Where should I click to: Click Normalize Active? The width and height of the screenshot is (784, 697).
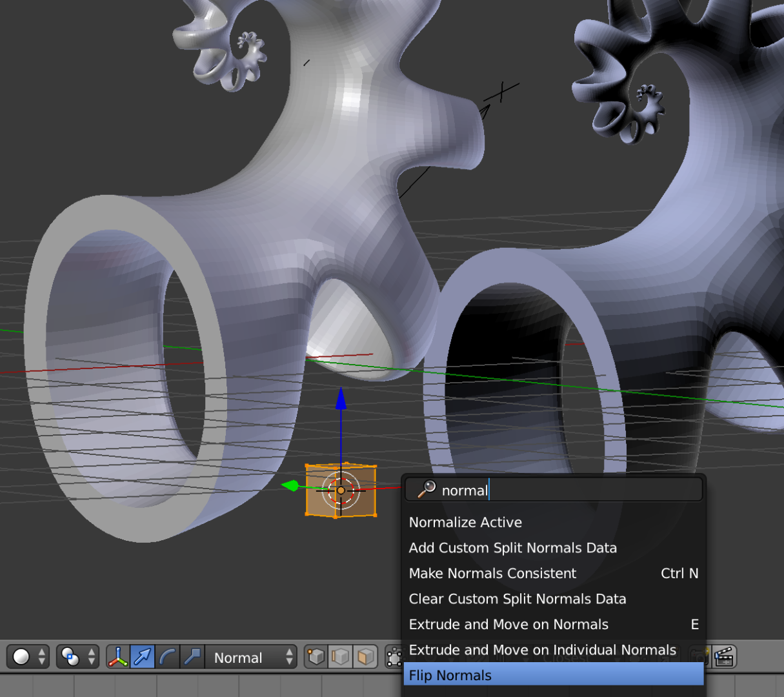tap(465, 522)
